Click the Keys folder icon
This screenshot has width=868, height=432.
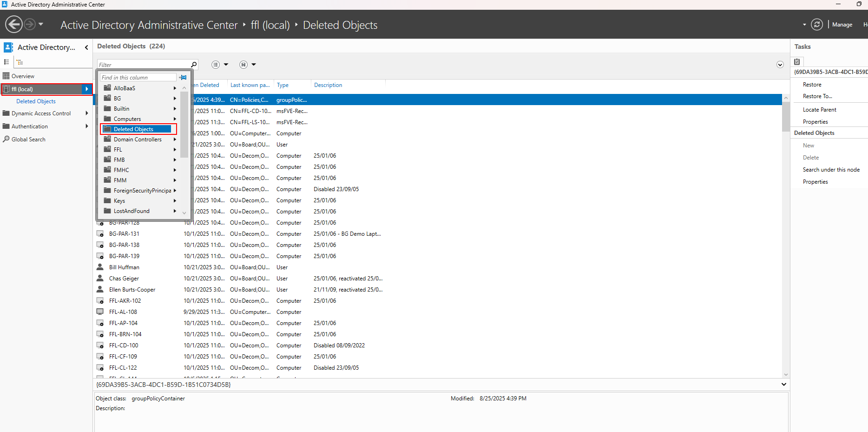point(107,200)
